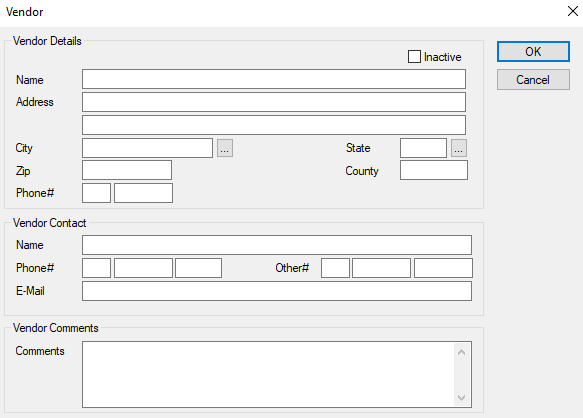This screenshot has width=583, height=418.
Task: Click inside the Comments text area
Action: coord(268,374)
